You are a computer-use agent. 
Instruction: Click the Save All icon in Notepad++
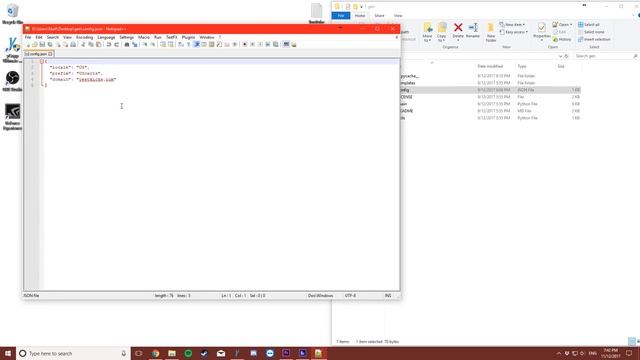(50, 44)
